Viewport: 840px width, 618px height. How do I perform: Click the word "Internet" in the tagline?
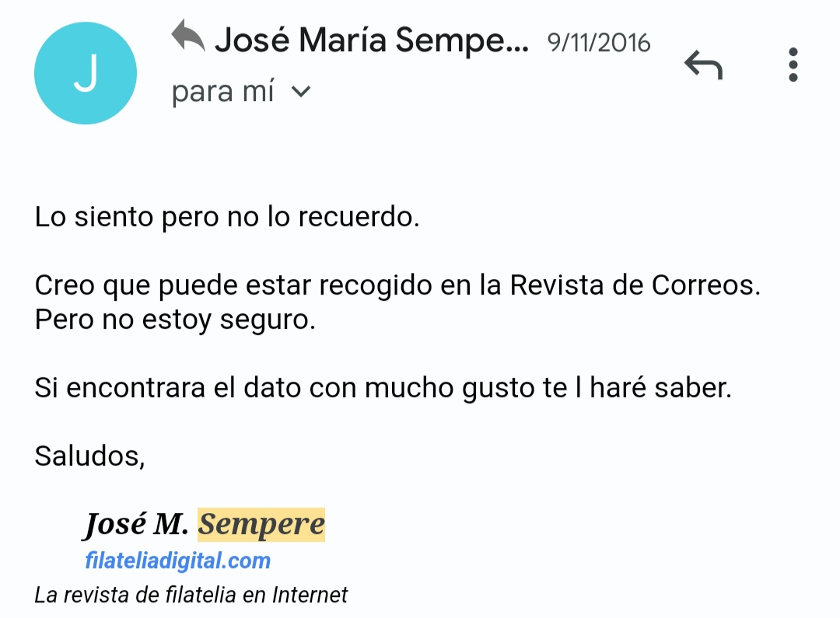pos(310,595)
